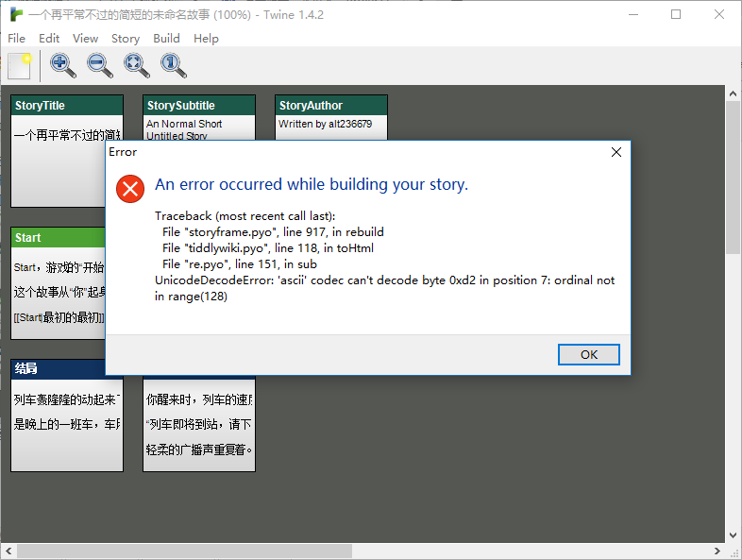Click the horizontal scrollbar left arrow
The height and width of the screenshot is (560, 742).
point(8,551)
